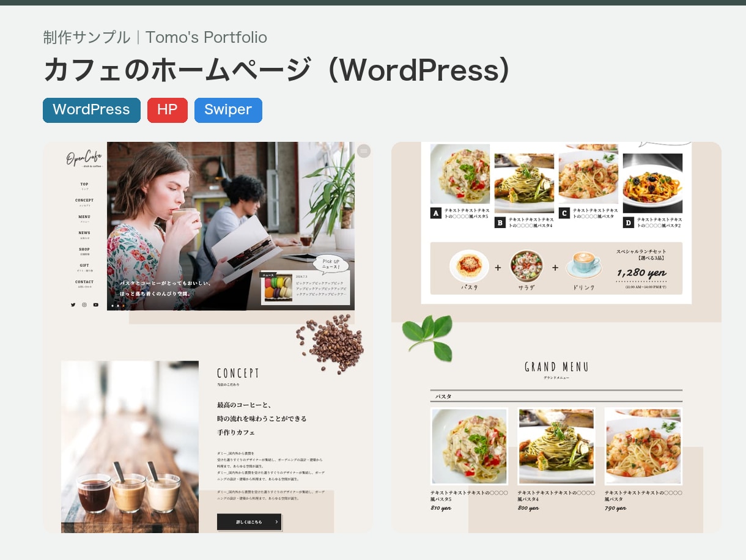Click the pasta D tomato olive photo
746x560 pixels.
tap(652, 183)
